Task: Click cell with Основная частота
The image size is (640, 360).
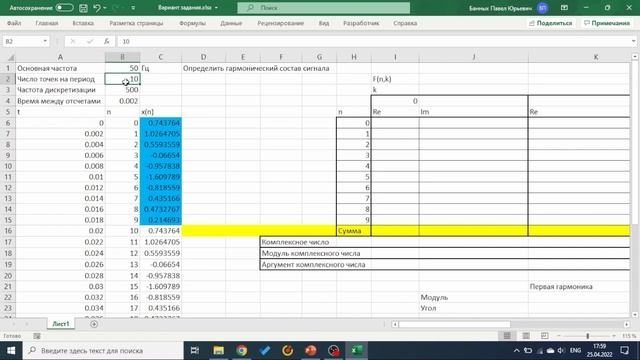Action: [x=60, y=68]
